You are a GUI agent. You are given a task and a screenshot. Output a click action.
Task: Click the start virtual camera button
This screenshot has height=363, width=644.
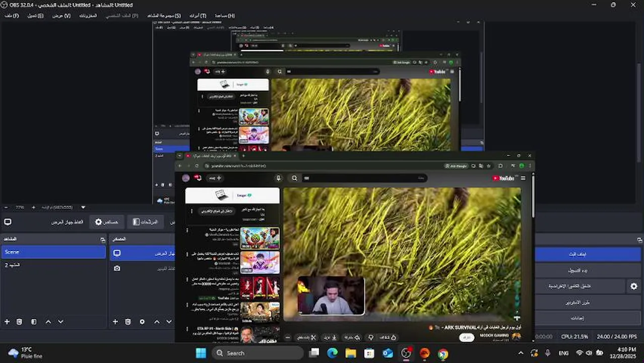click(581, 286)
